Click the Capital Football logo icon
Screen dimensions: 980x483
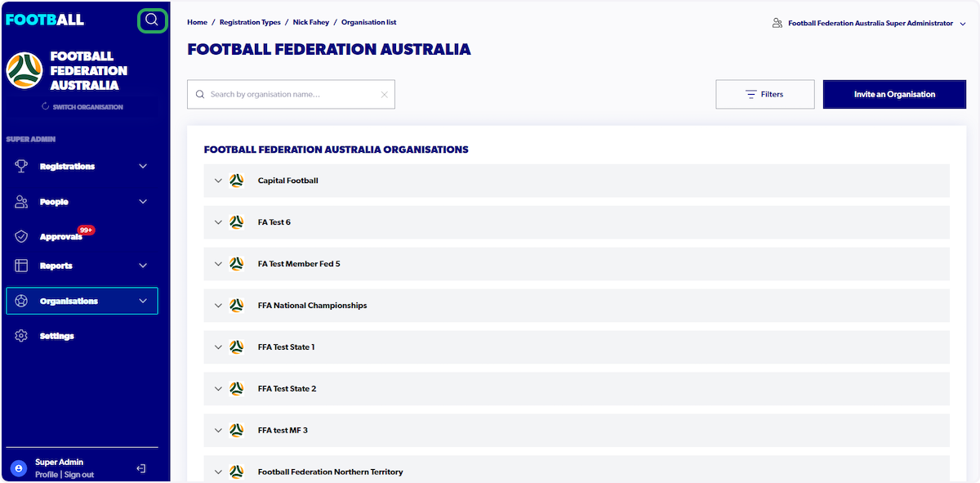[x=237, y=181]
